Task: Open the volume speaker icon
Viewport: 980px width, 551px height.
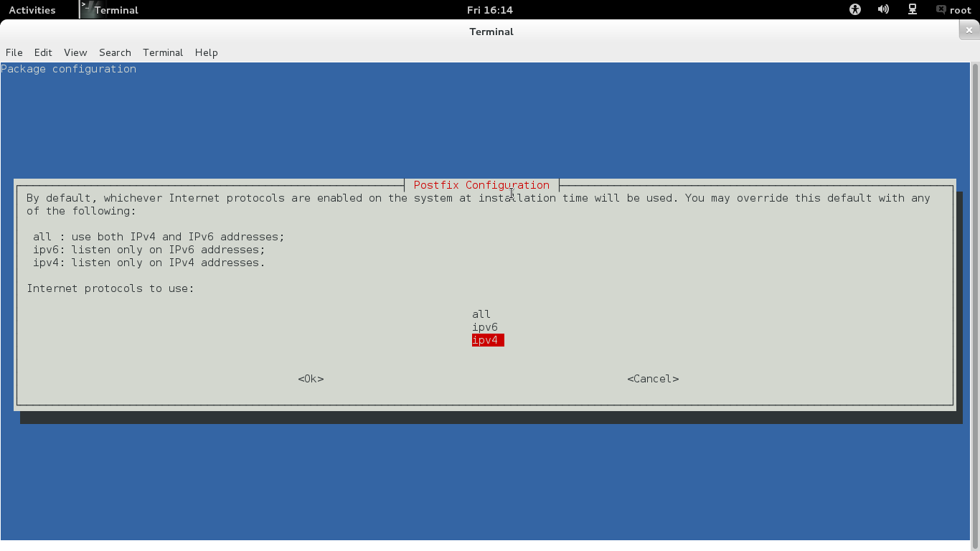Action: click(x=883, y=9)
